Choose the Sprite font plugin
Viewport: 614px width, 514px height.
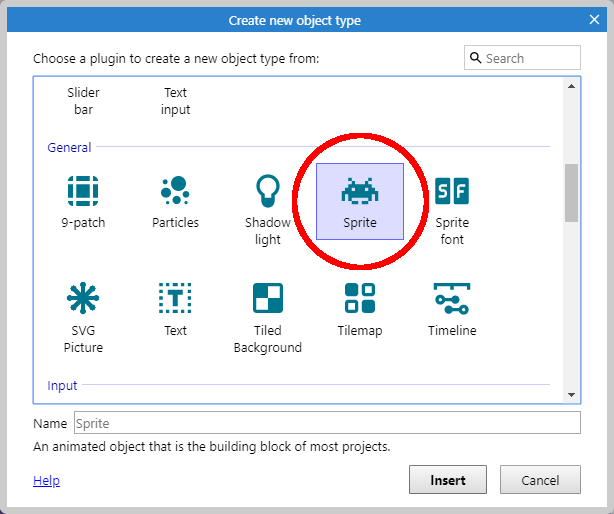pos(452,191)
